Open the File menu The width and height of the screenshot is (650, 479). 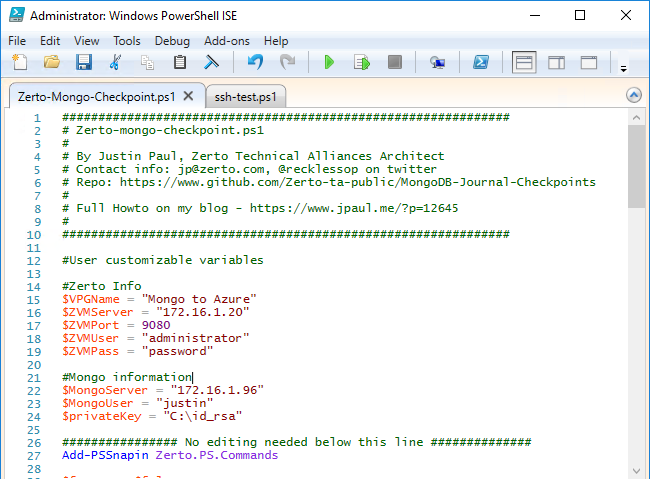(x=17, y=41)
